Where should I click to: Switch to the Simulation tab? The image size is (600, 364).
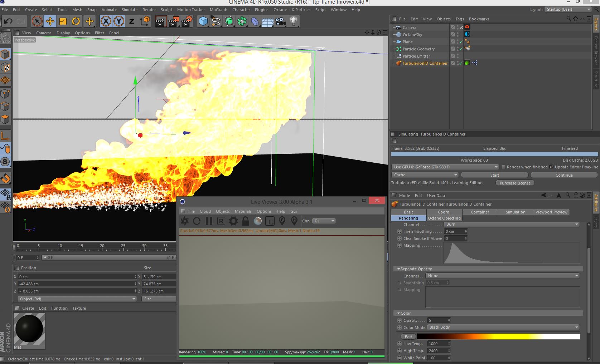(515, 212)
